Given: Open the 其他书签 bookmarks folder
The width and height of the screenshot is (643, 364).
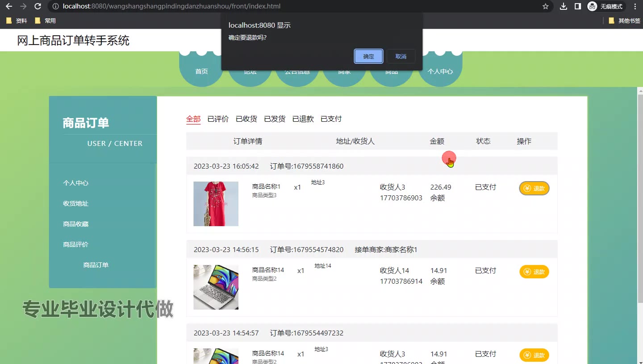Looking at the screenshot, I should pyautogui.click(x=624, y=21).
